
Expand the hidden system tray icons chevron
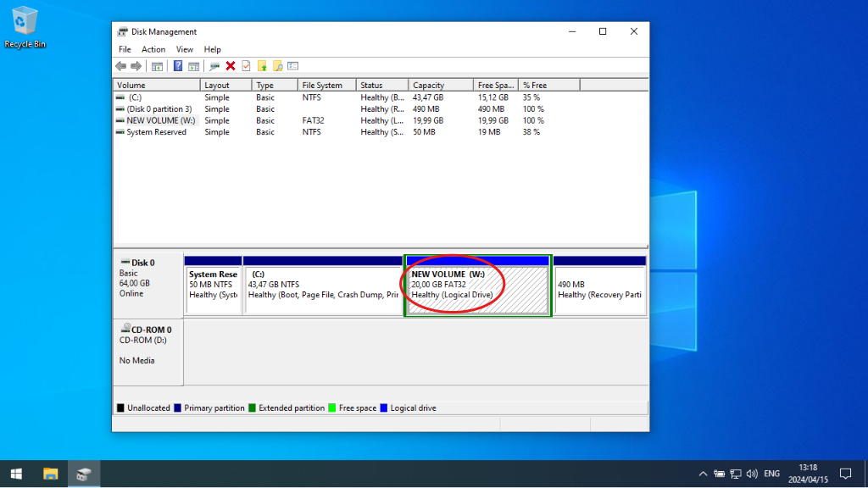click(x=703, y=474)
